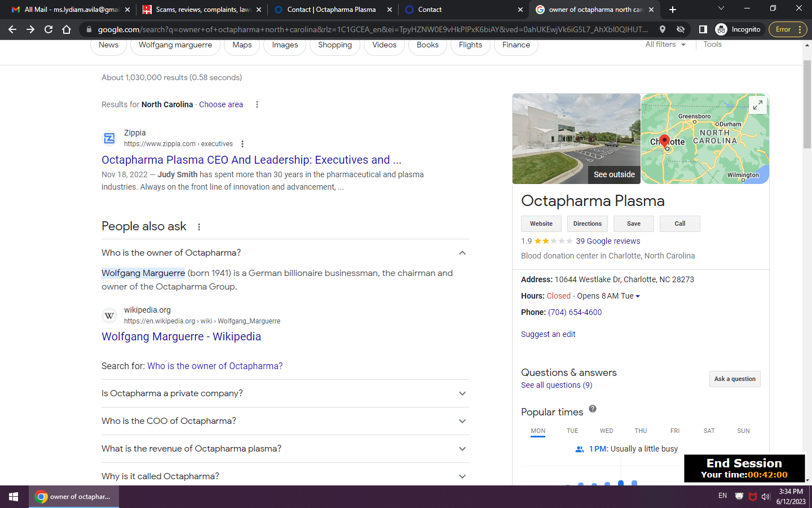812x508 pixels.
Task: Click See all questions (9)
Action: [x=557, y=385]
